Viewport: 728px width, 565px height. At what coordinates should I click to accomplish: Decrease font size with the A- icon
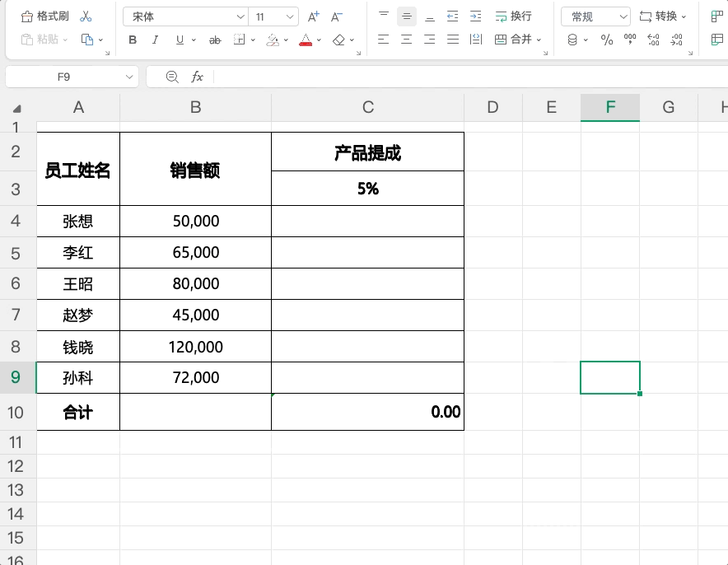pyautogui.click(x=337, y=16)
